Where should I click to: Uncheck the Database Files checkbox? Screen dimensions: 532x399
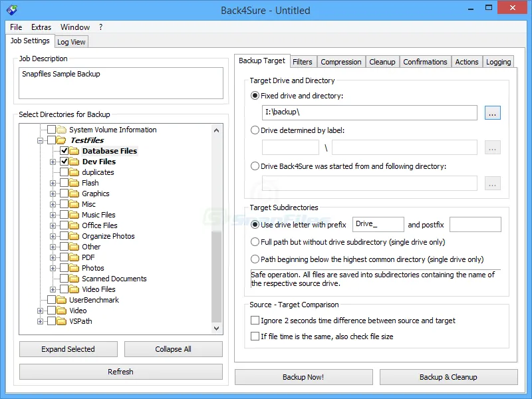[x=64, y=151]
